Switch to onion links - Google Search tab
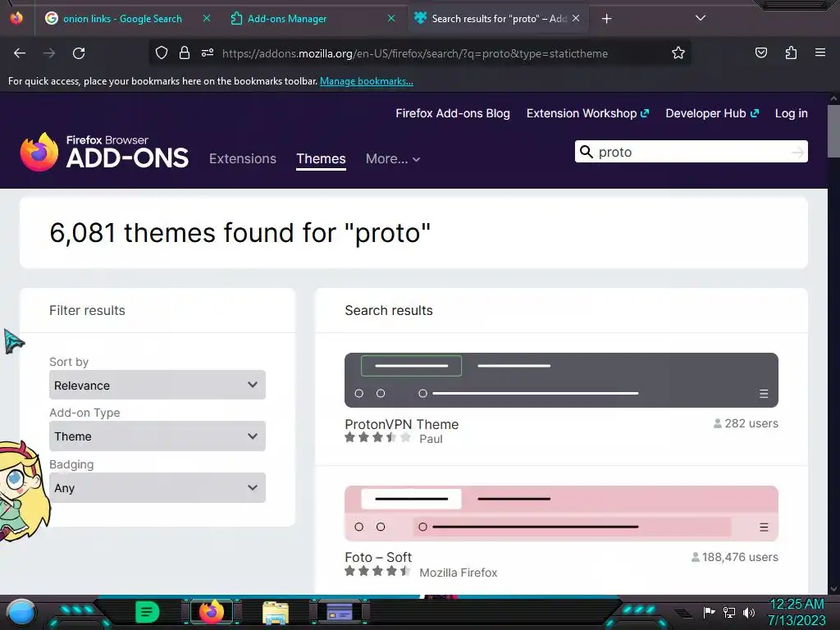This screenshot has width=840, height=630. point(122,19)
